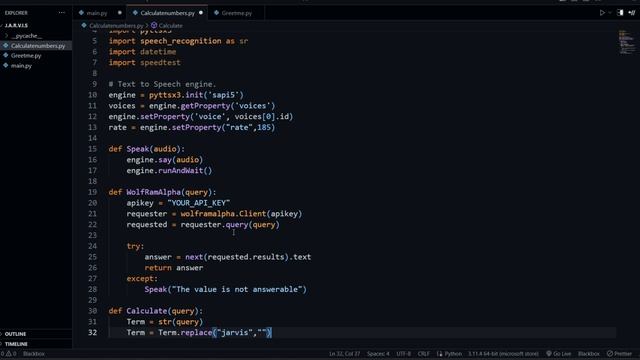Change indentation via Spaces: 4
The image size is (640, 360).
pyautogui.click(x=378, y=354)
